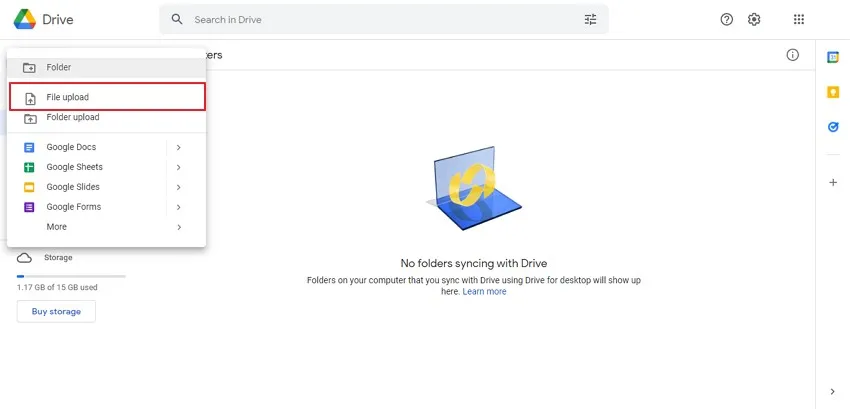Click the blue Google Docs icon
The height and width of the screenshot is (409, 850).
29,148
